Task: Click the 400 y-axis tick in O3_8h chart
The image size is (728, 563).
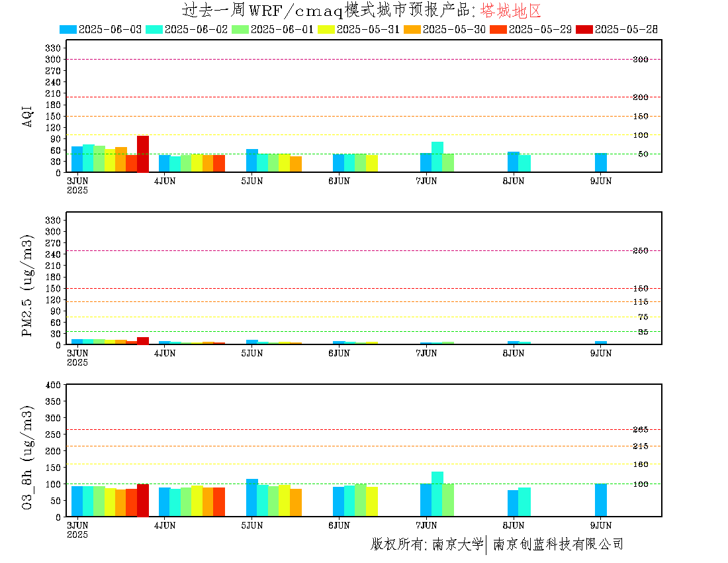Action: [x=53, y=385]
